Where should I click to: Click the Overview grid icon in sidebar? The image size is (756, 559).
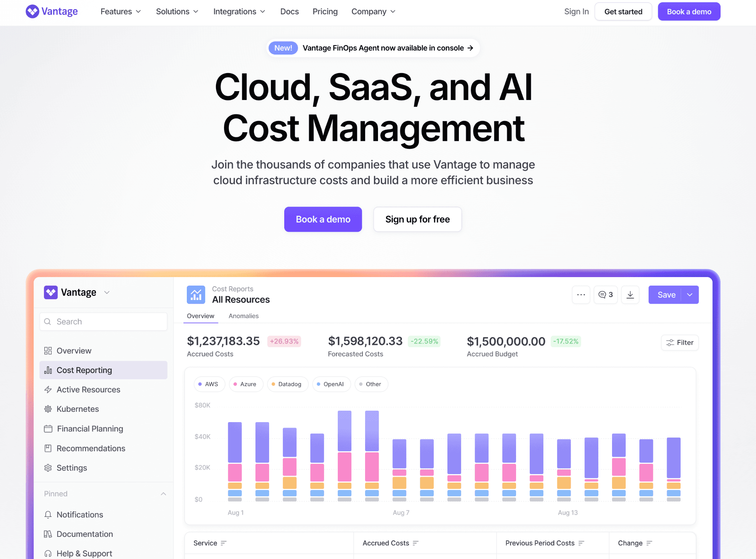tap(48, 351)
